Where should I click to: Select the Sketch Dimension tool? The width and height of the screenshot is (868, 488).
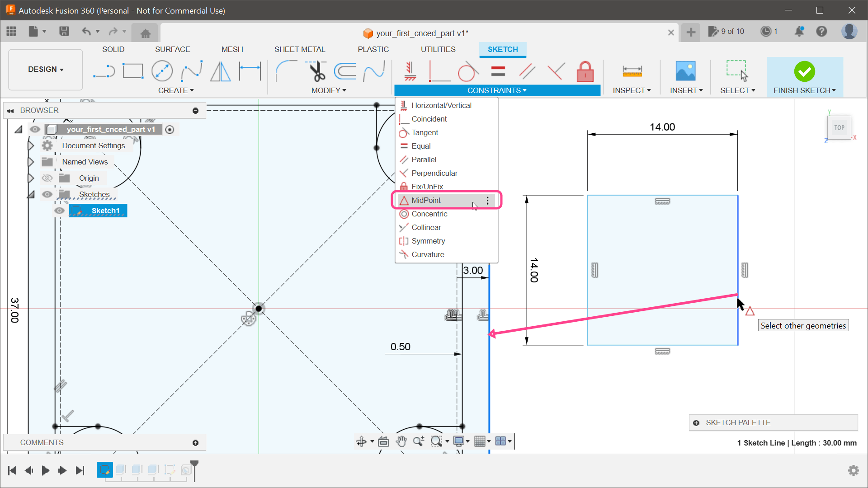250,71
